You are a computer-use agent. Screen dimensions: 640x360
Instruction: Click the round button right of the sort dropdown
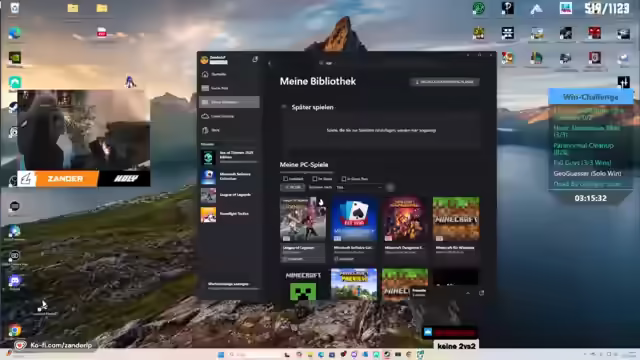(390, 187)
